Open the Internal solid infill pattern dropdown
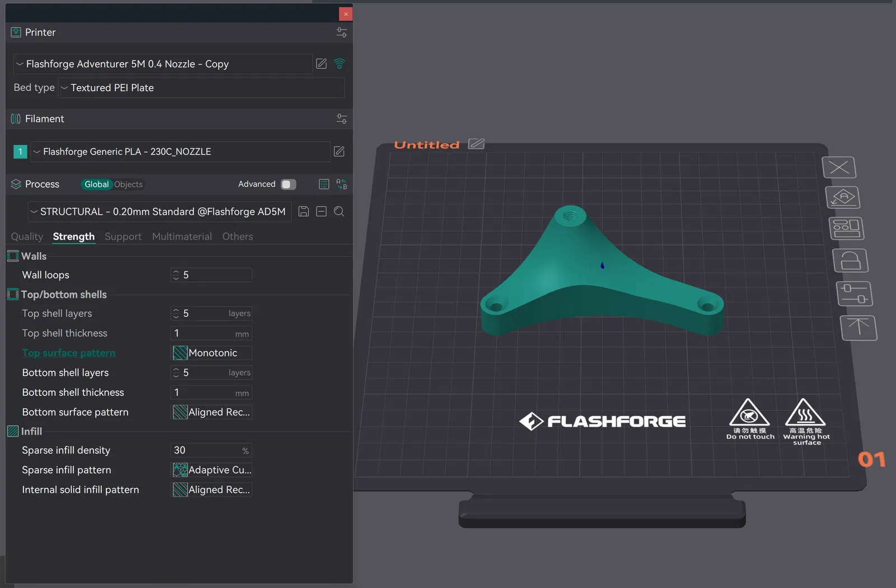Viewport: 896px width, 588px height. coord(211,489)
